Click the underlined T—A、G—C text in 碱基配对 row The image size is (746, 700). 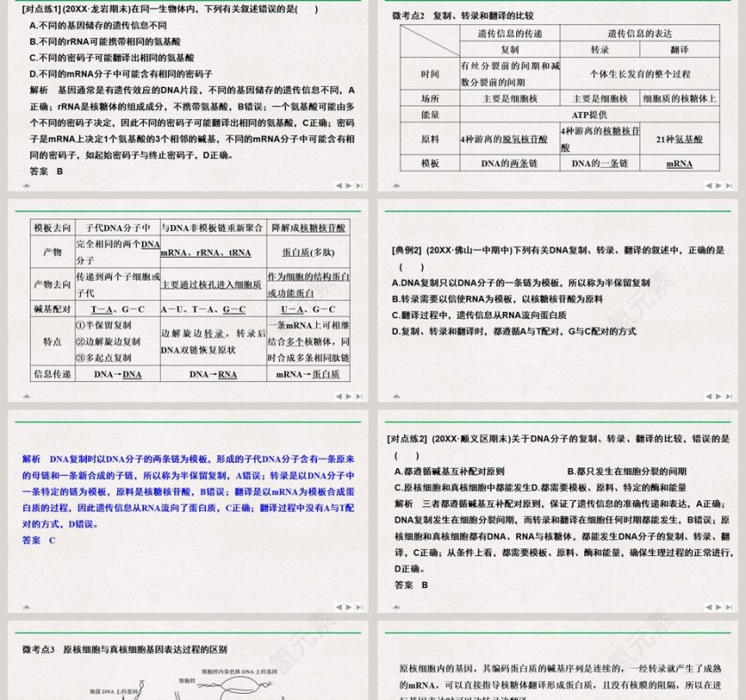point(114,309)
